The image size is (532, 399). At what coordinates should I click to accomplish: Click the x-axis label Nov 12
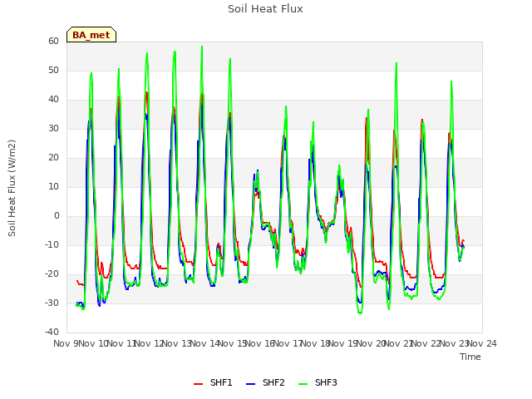[150, 343]
